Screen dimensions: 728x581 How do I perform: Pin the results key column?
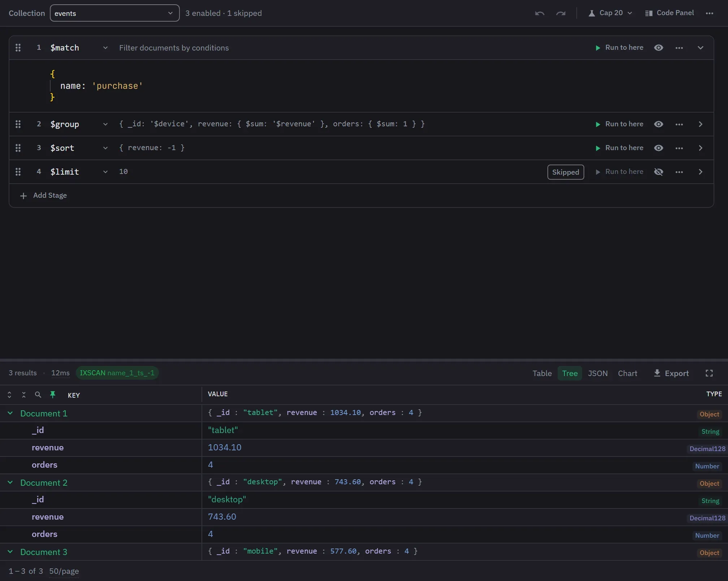tap(53, 395)
